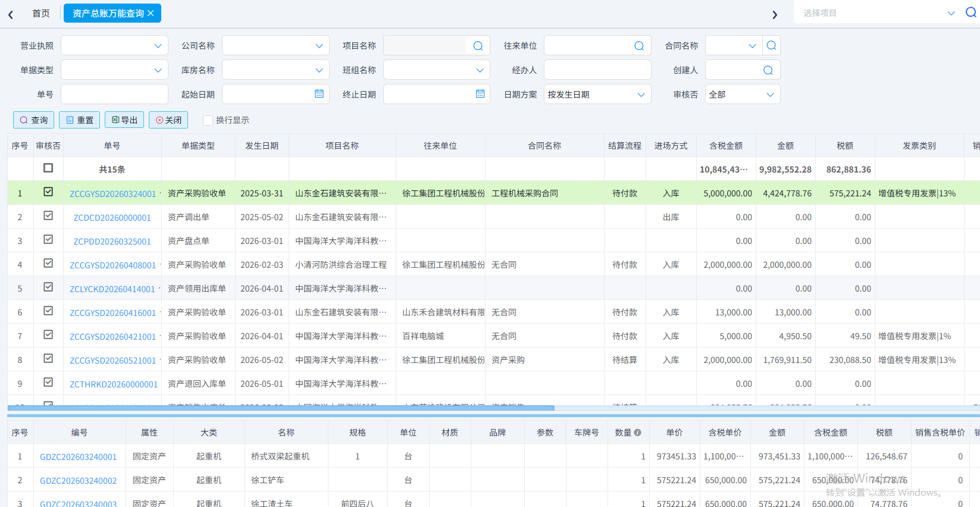
Task: Click the right arrow to scroll tabs forward
Action: click(x=775, y=14)
